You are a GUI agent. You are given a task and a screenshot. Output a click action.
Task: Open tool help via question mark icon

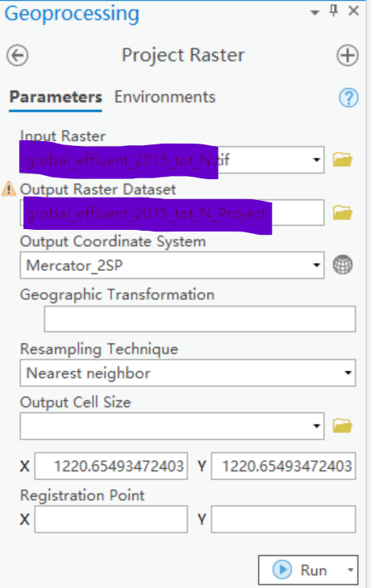pos(348,98)
